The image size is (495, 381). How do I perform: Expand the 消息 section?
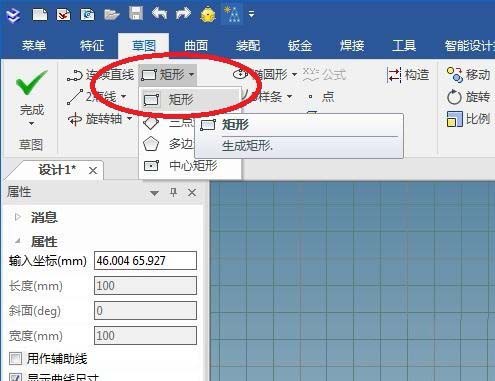coord(18,217)
